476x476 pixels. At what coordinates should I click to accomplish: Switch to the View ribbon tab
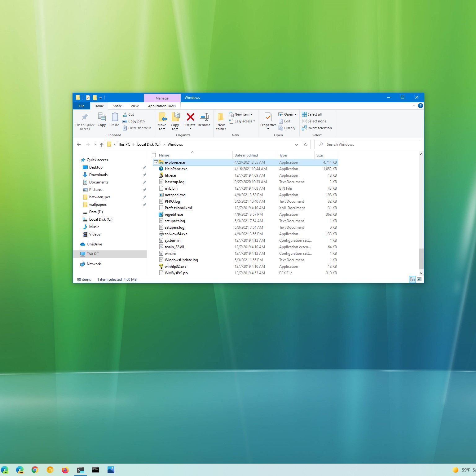point(134,106)
